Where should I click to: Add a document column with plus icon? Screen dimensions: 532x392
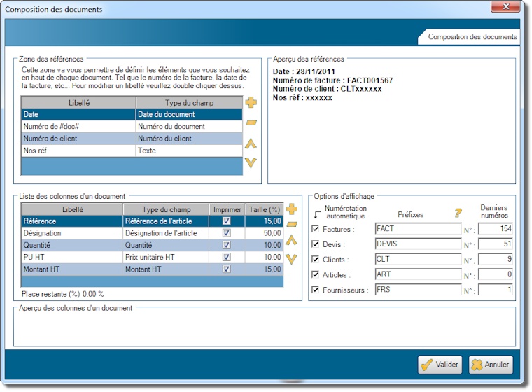click(x=292, y=209)
